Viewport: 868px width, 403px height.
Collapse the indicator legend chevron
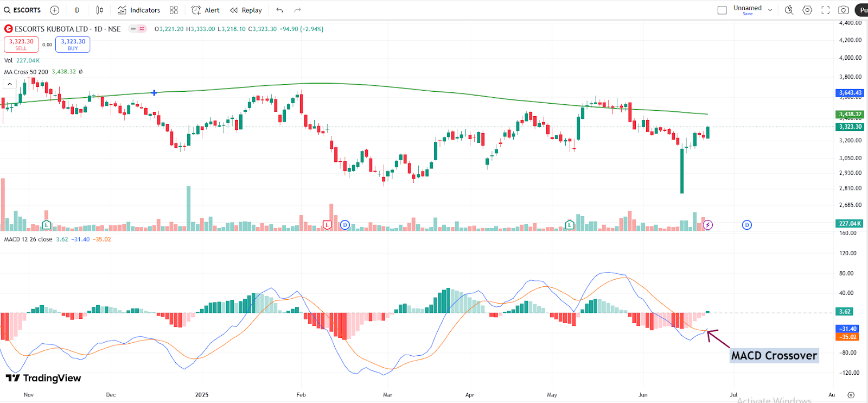coord(9,84)
